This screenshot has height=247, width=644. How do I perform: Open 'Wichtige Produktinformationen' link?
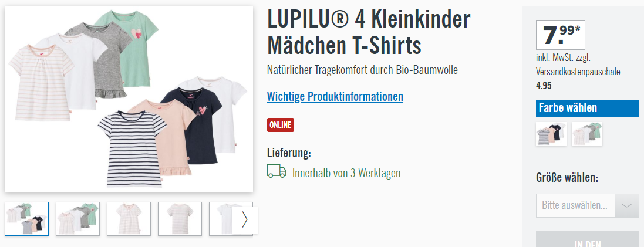(x=335, y=97)
